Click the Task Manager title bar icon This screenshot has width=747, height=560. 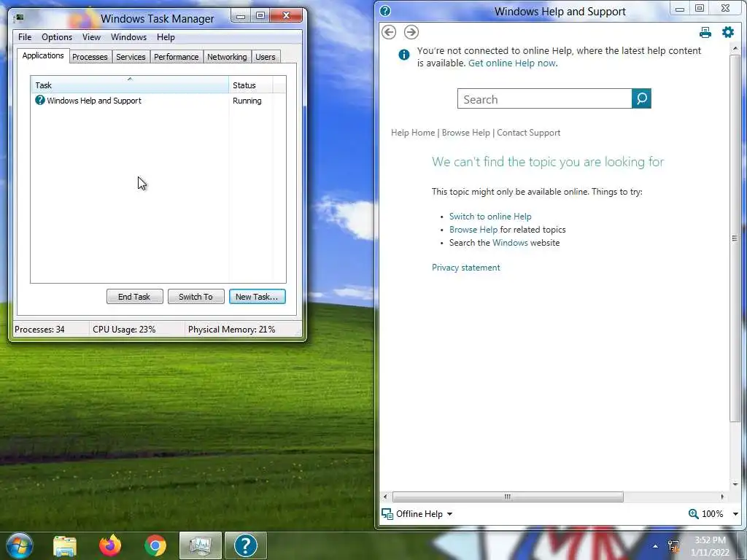(18, 18)
